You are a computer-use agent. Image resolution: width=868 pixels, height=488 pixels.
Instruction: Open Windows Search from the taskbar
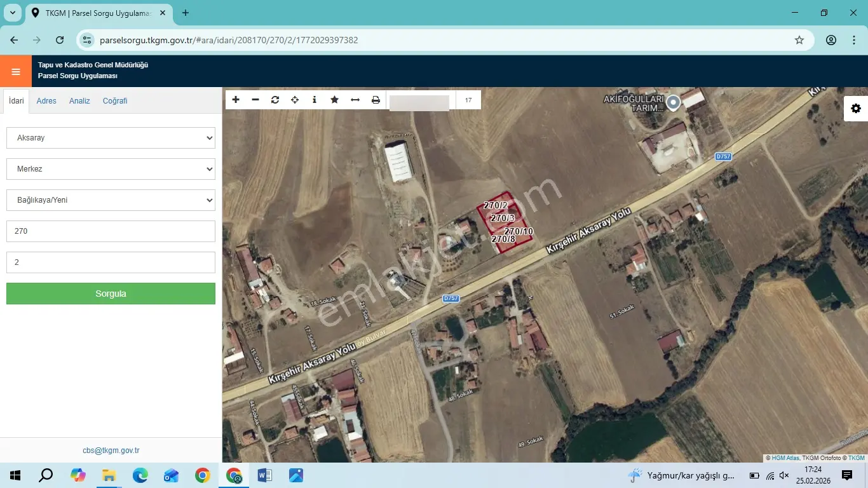(x=46, y=475)
